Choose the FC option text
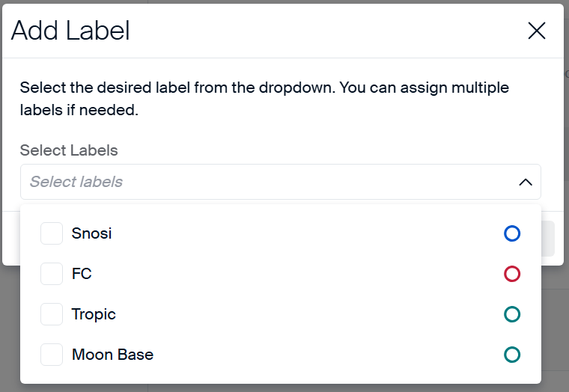The image size is (569, 392). [82, 274]
